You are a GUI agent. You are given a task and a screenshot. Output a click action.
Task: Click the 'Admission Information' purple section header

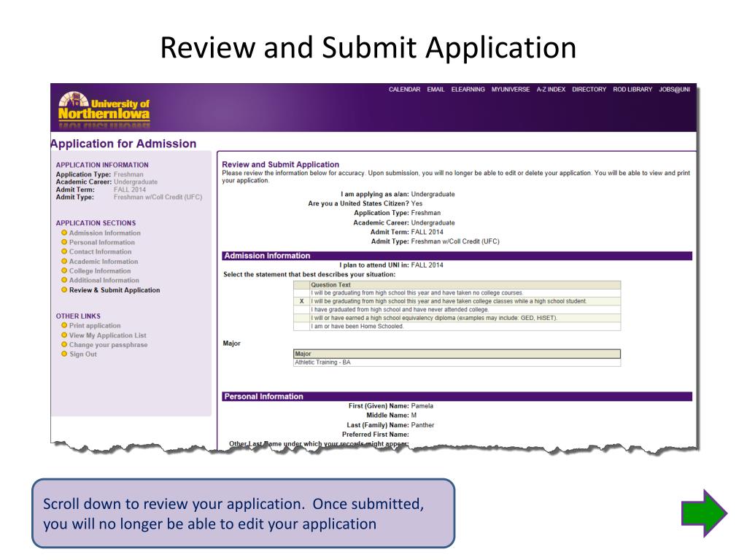click(457, 256)
